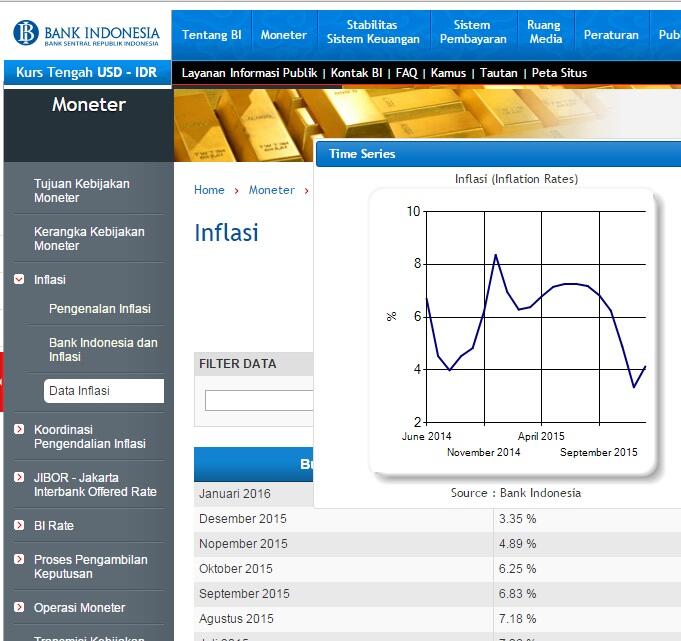Screen dimensions: 681x641
Task: Click the Januari 2016 table row
Action: [254, 494]
